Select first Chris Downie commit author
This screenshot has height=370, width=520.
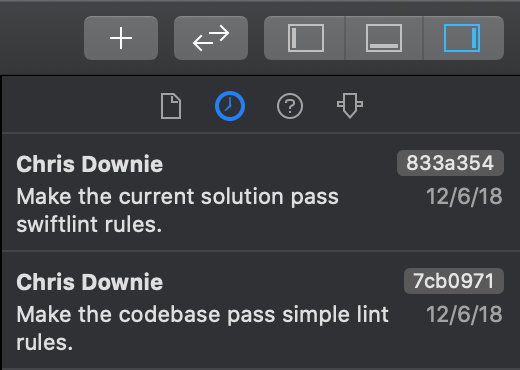click(90, 164)
